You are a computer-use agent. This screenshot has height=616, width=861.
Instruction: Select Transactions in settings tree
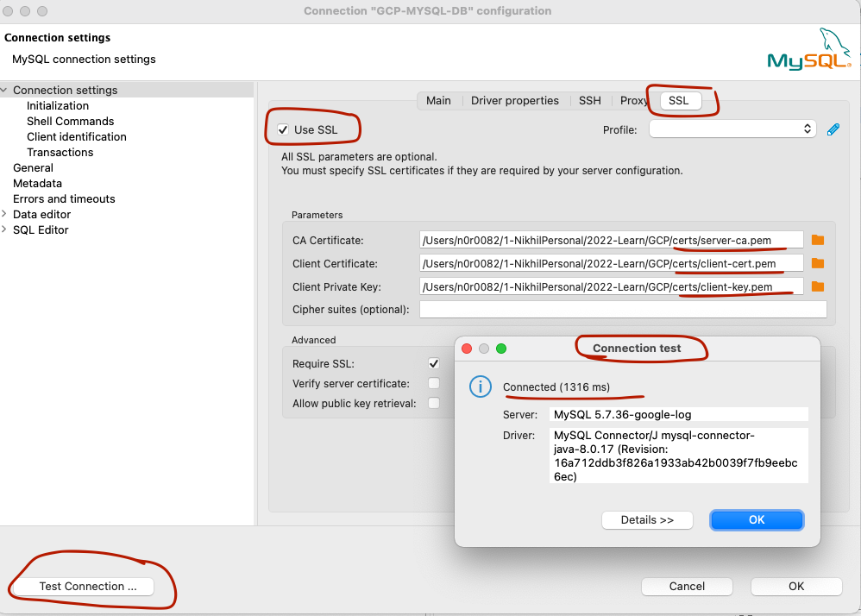click(x=60, y=152)
